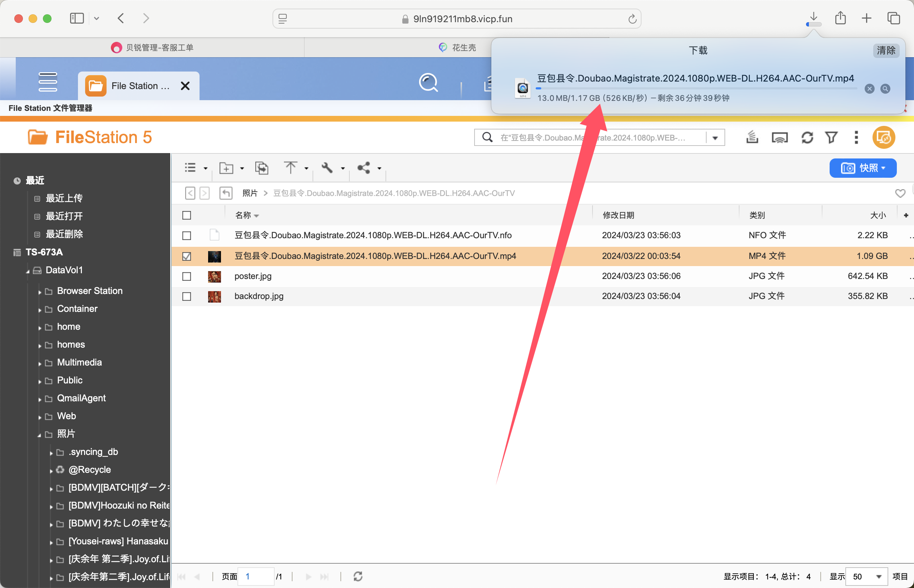Viewport: 914px width, 588px height.
Task: Click the page number input field
Action: (256, 577)
